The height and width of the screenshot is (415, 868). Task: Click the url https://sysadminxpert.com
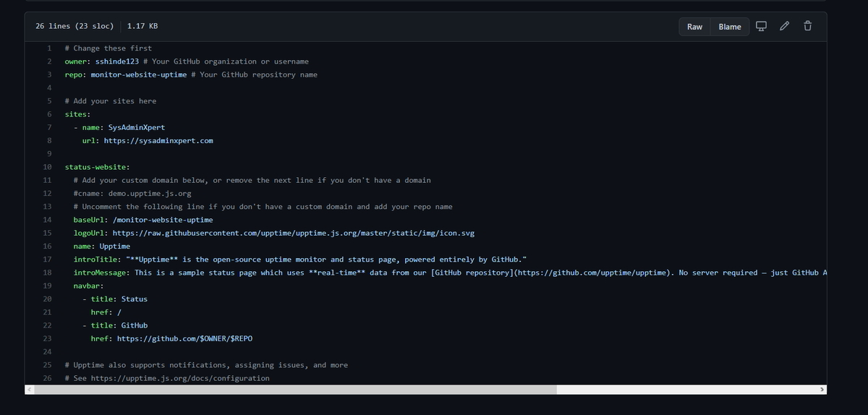(x=158, y=140)
